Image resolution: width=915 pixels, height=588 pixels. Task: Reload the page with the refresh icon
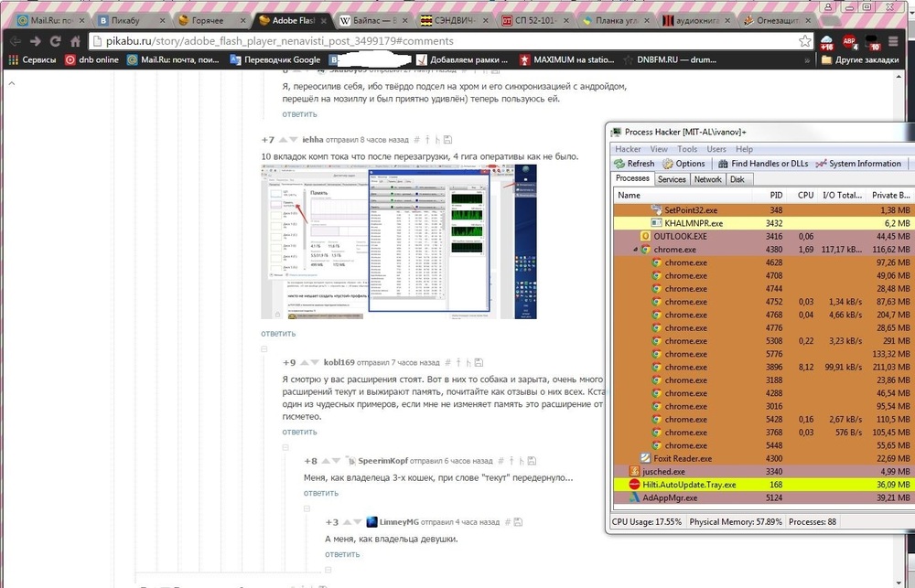[56, 41]
